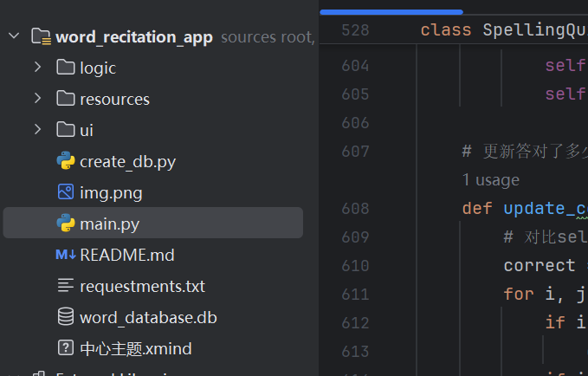This screenshot has height=376, width=588.
Task: Click the unknown-file icon for 中心主题.xmind
Action: coord(65,348)
